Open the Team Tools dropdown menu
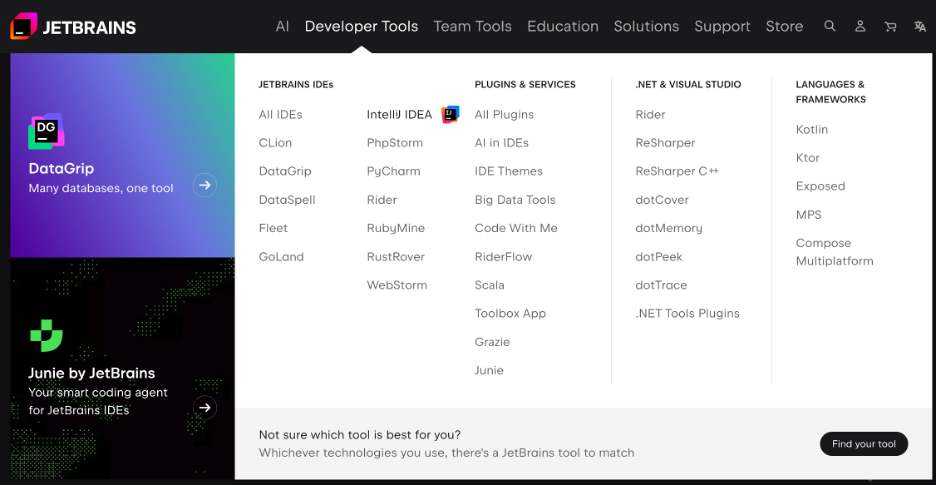The image size is (936, 486). point(472,27)
